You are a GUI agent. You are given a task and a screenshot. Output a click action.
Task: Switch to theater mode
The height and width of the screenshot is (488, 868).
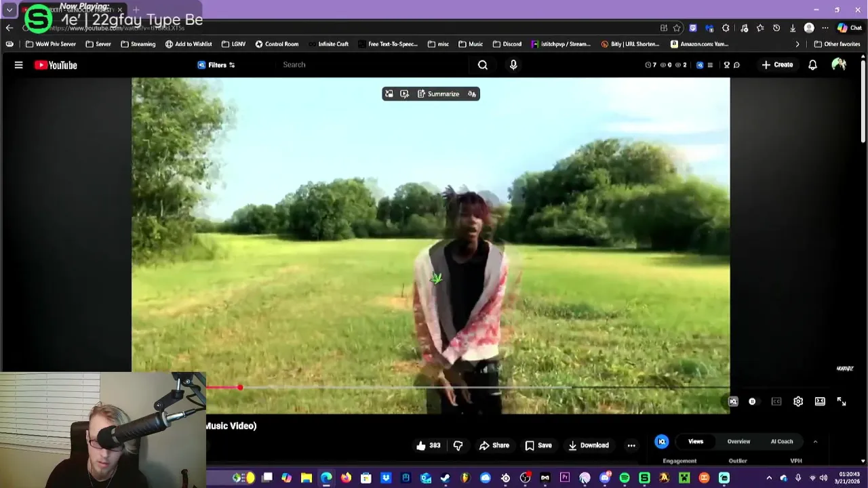click(820, 402)
